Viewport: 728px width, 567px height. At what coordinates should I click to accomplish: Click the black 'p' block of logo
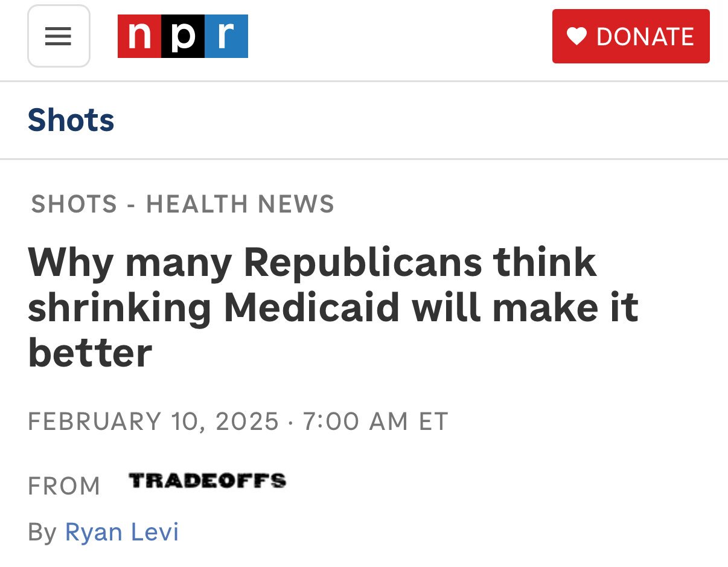point(183,36)
